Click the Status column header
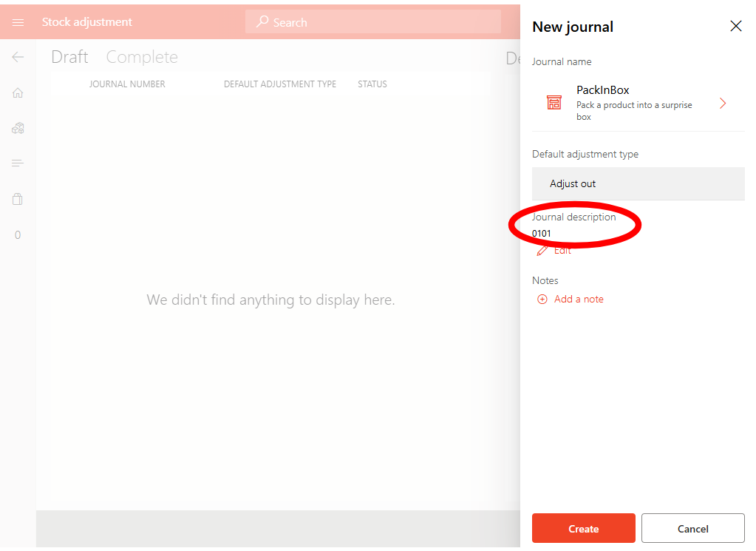Viewport: 756px width, 551px height. tap(372, 84)
